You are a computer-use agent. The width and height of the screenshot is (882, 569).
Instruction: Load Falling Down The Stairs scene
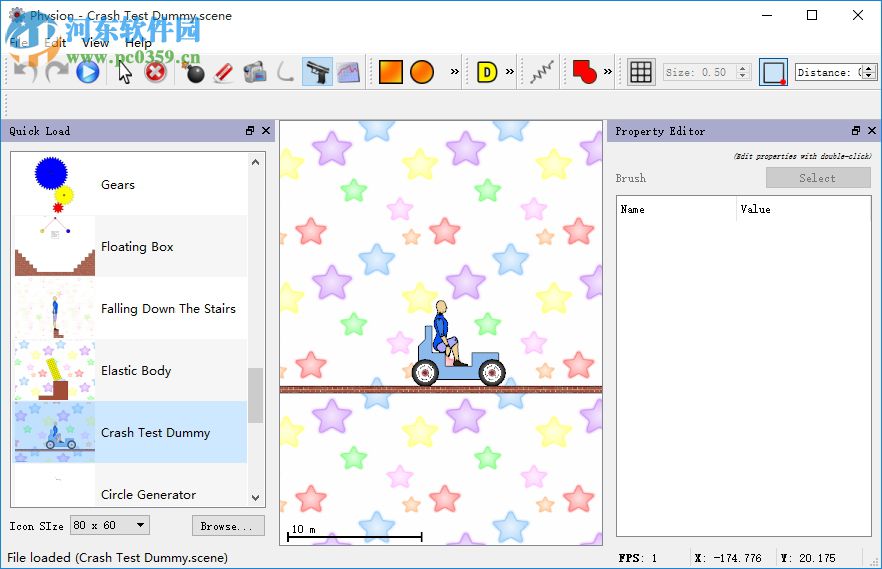(x=130, y=308)
